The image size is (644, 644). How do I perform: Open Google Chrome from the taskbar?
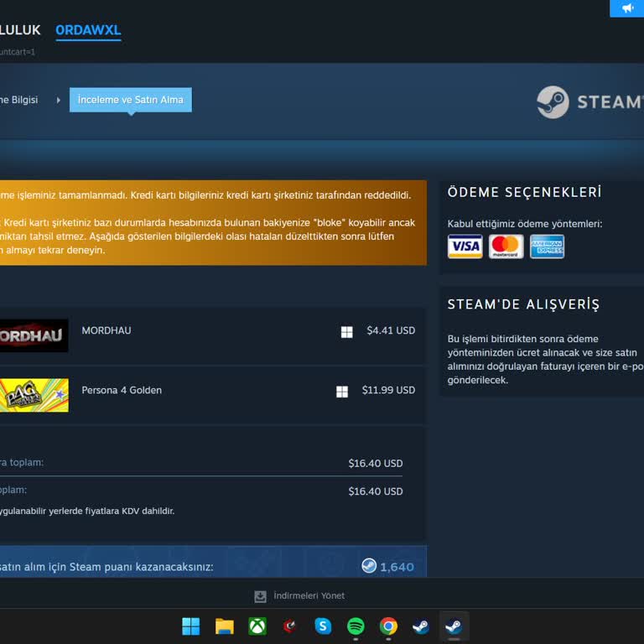[x=388, y=626]
